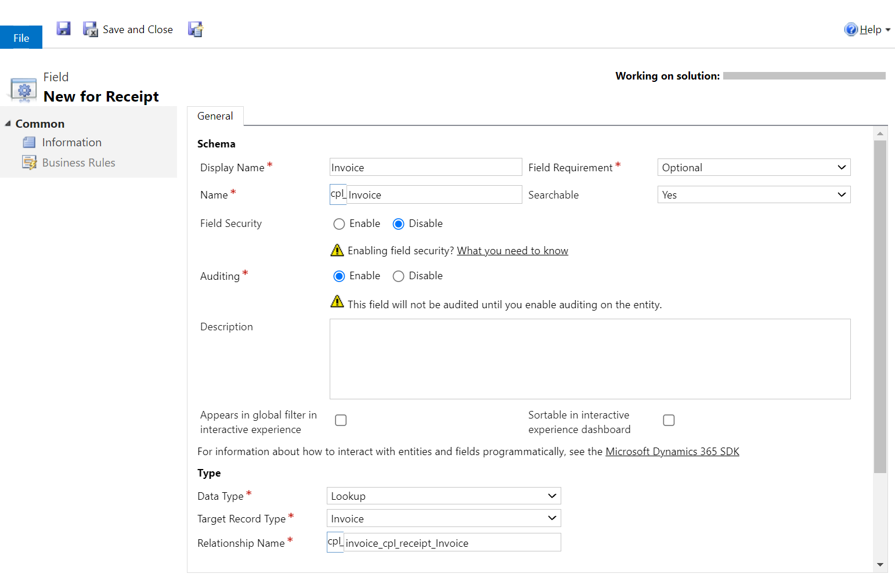This screenshot has height=588, width=895.
Task: Enable Field Security radio button
Action: 339,224
